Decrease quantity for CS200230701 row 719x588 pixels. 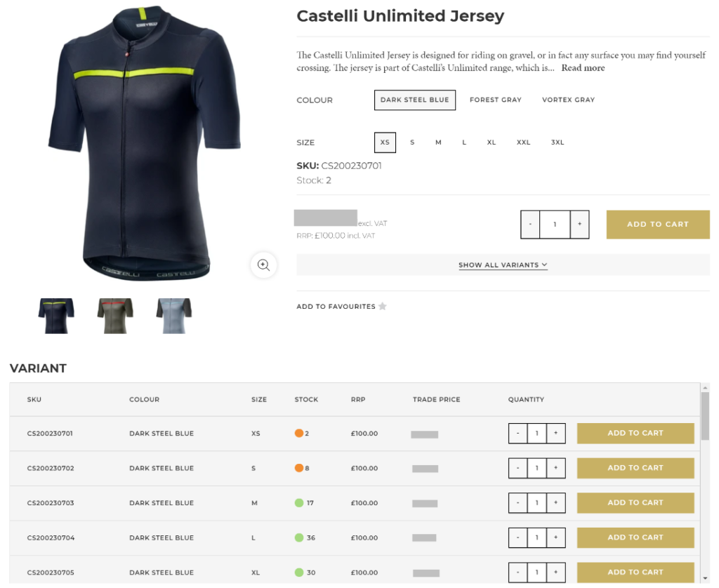coord(517,433)
